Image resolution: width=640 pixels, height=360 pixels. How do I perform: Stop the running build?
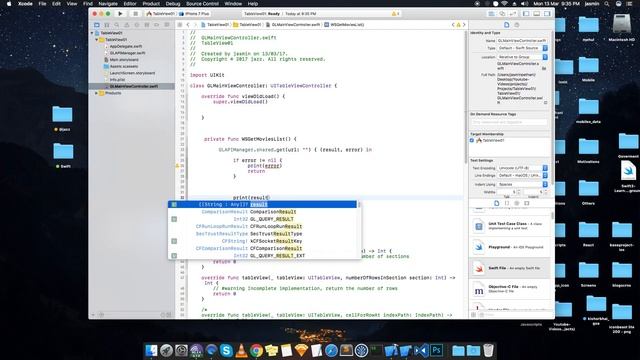(136, 13)
